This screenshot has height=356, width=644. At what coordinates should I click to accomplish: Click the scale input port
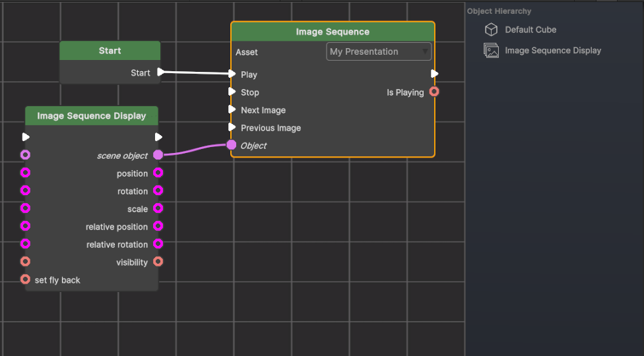click(x=26, y=208)
